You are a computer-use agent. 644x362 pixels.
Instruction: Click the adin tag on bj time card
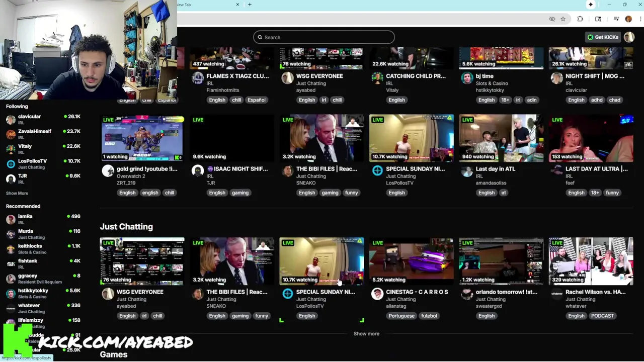click(532, 100)
